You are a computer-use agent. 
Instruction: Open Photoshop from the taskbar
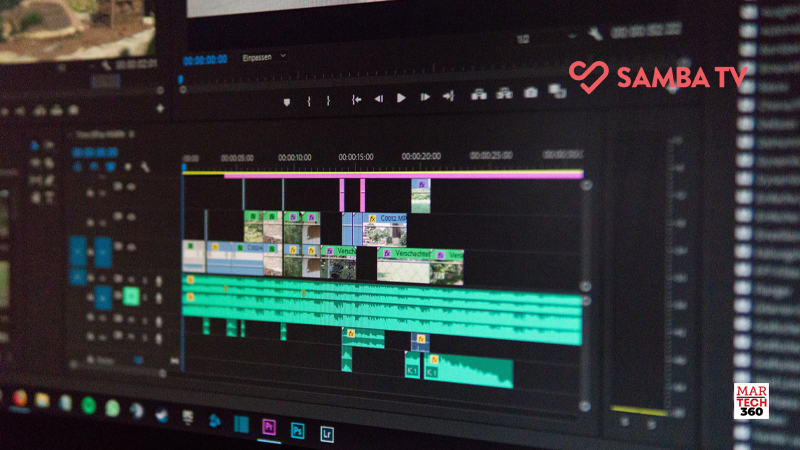[297, 431]
